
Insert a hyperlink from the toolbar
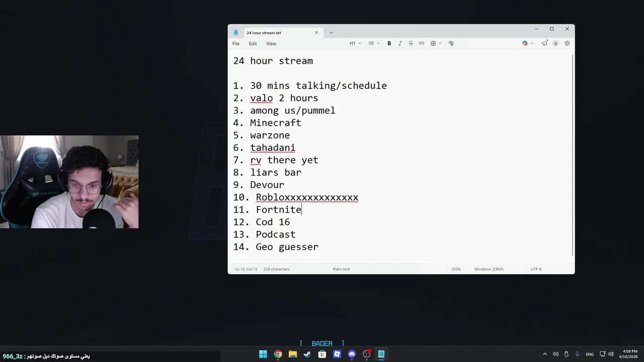pyautogui.click(x=422, y=43)
